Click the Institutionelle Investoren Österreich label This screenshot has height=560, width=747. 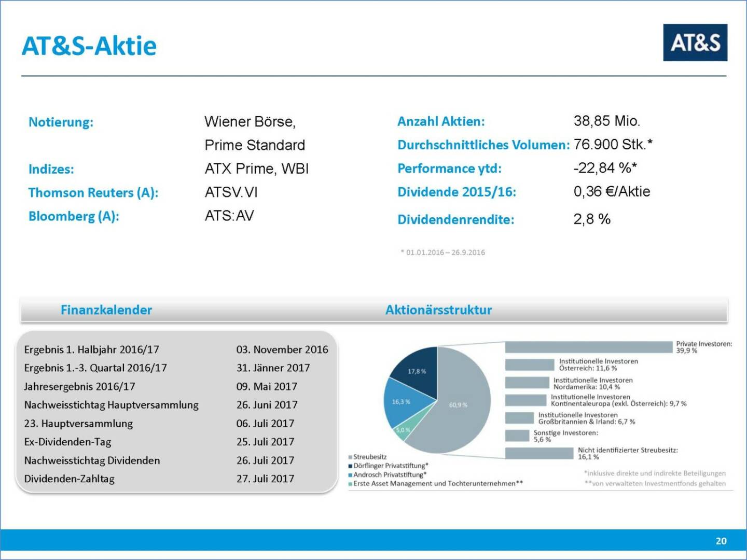598,365
